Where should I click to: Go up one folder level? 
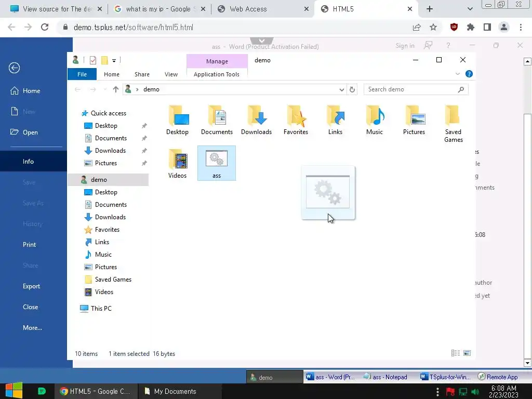tap(116, 89)
